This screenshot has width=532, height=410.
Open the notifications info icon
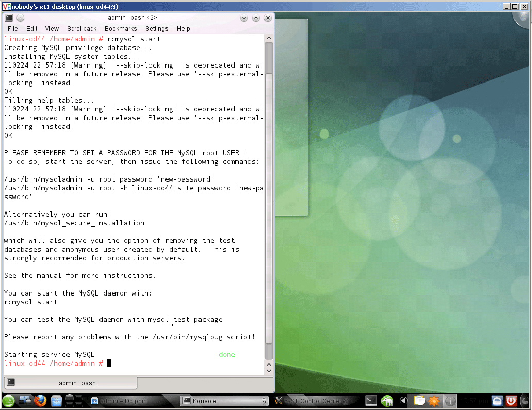click(450, 401)
